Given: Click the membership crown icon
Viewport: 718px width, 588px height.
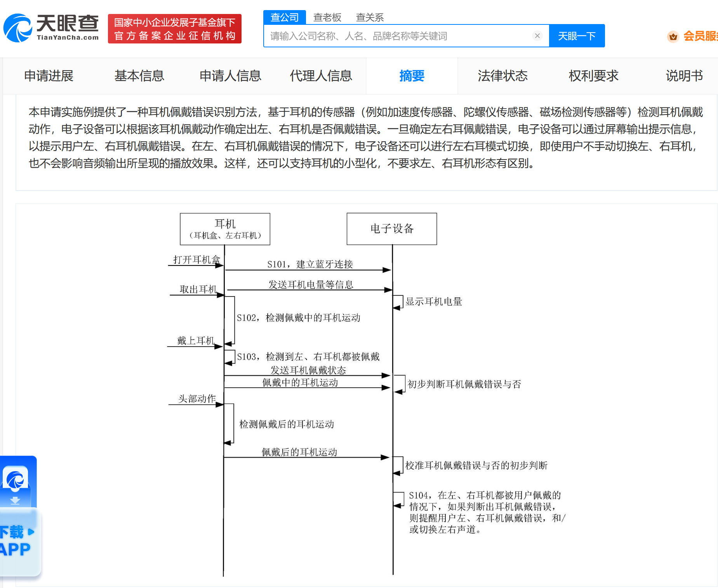Looking at the screenshot, I should coord(673,36).
